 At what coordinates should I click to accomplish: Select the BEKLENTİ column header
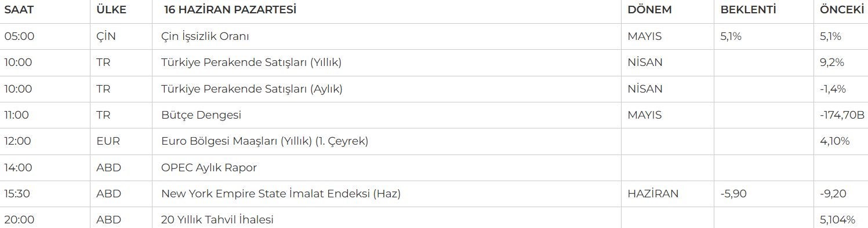(748, 10)
